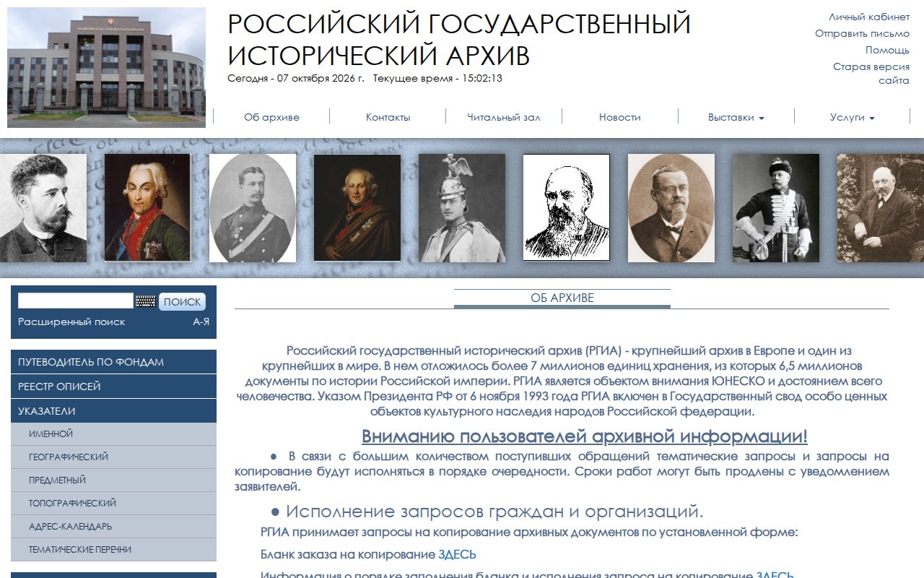Go to Контакты in the top menu
Viewport: 924px width, 578px height.
coord(388,117)
